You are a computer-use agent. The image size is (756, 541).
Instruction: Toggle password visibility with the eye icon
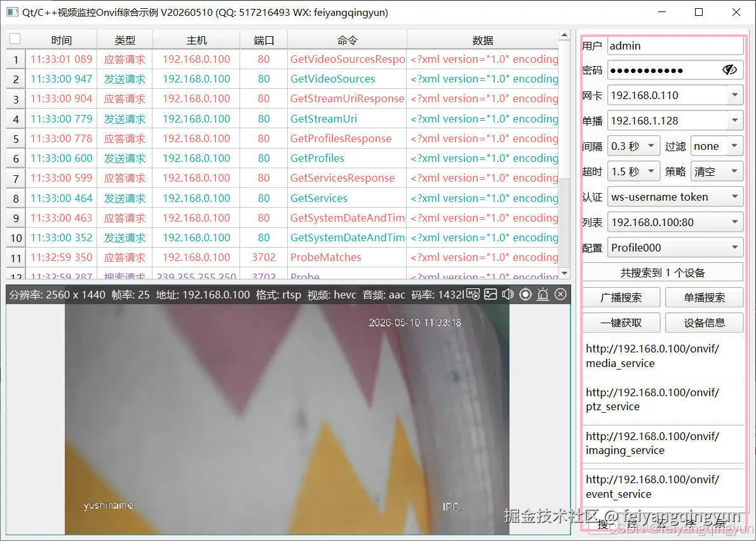(729, 70)
